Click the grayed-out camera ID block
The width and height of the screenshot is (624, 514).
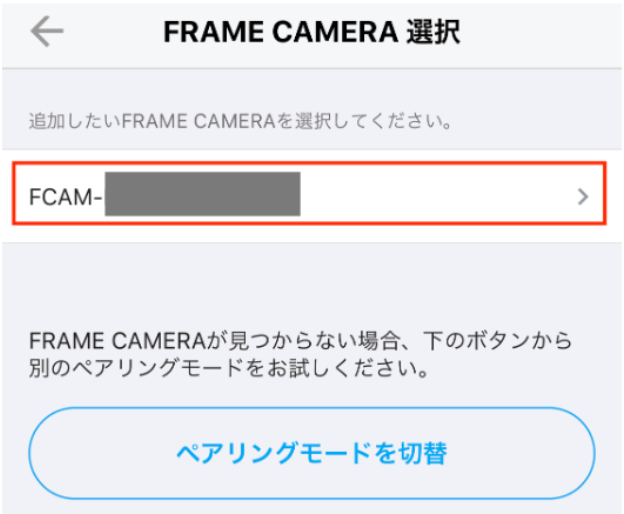pos(202,195)
